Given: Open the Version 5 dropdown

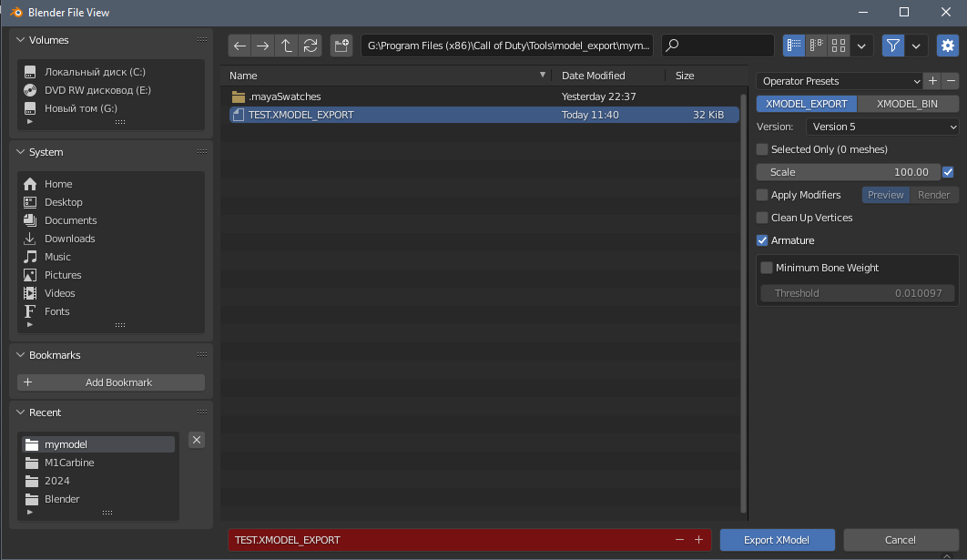Looking at the screenshot, I should [x=882, y=127].
